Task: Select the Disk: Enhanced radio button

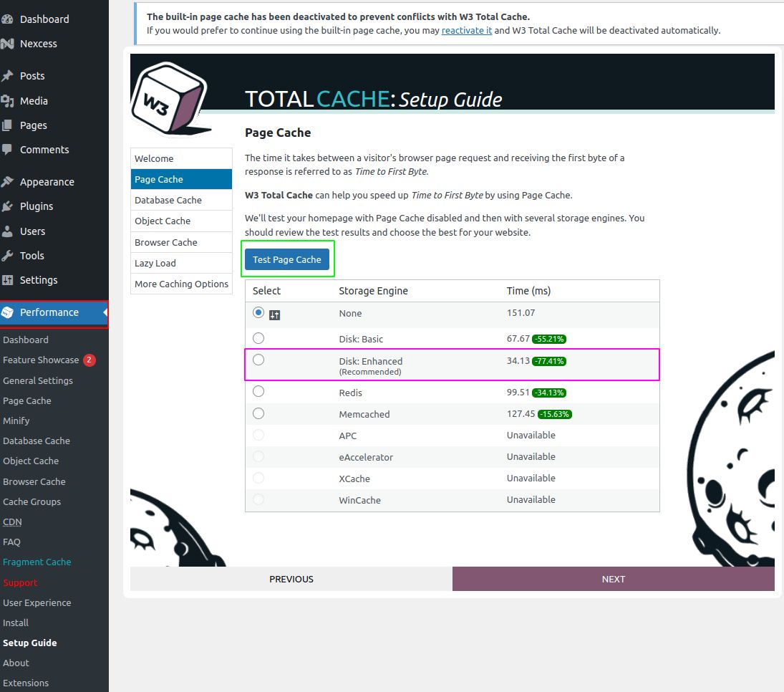Action: 258,360
